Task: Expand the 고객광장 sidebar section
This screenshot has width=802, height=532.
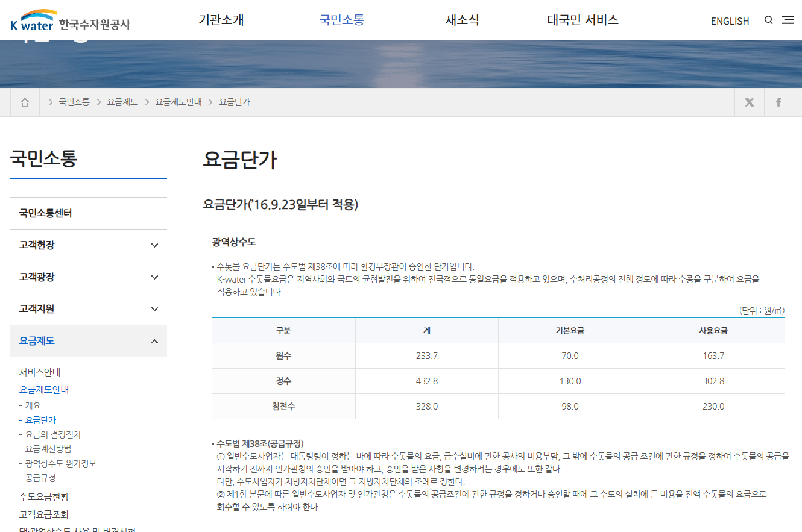Action: pos(88,277)
